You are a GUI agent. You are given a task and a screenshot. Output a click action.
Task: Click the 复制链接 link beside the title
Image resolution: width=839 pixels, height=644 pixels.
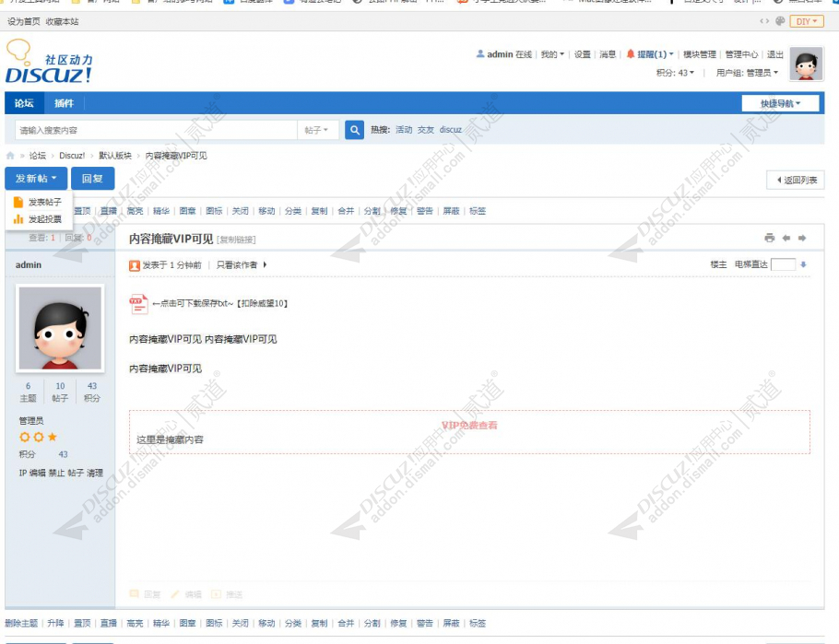coord(236,240)
